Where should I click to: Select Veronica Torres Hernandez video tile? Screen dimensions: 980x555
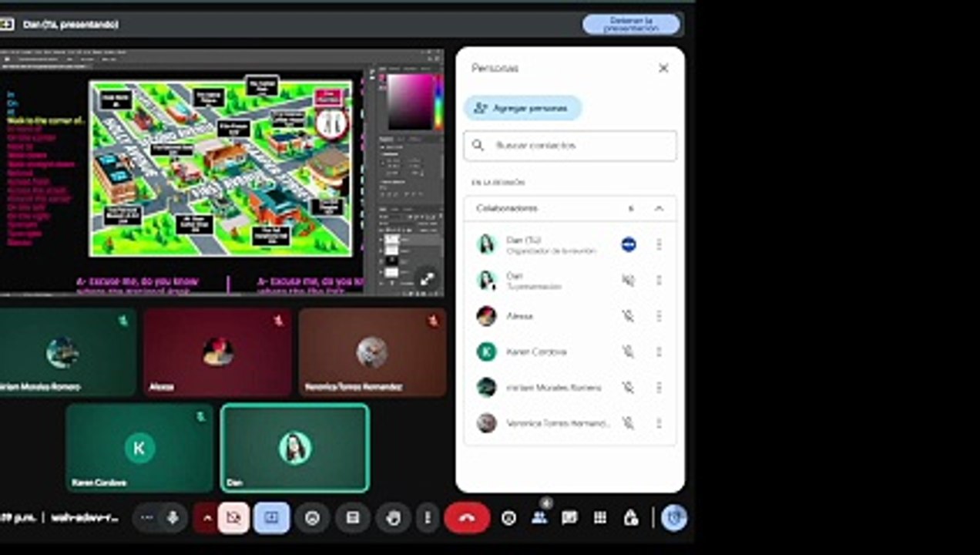coord(372,353)
